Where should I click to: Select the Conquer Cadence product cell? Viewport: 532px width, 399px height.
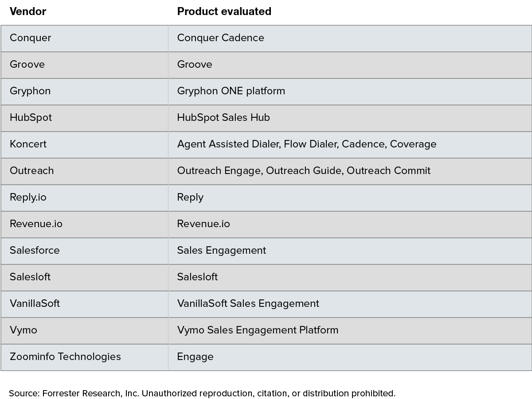[350, 39]
